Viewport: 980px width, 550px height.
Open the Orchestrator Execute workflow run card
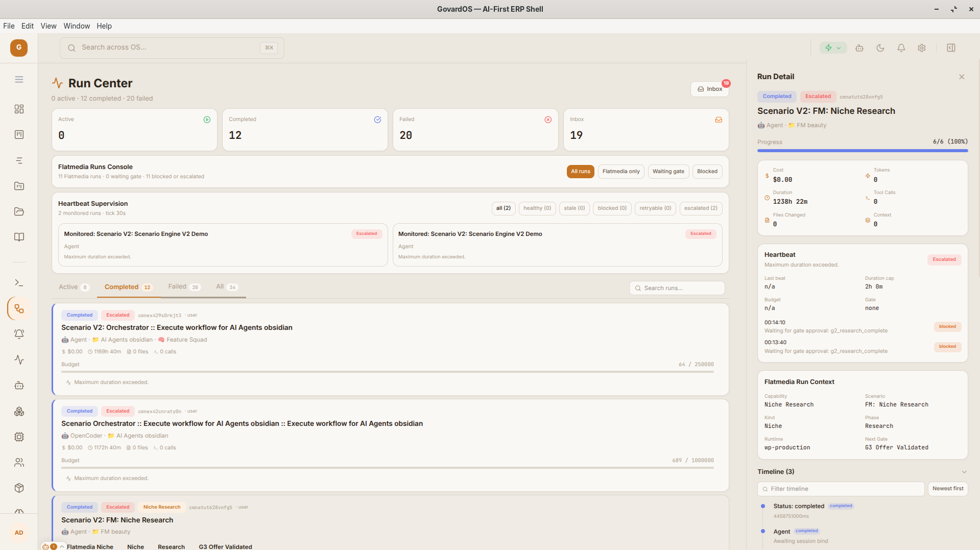point(390,349)
